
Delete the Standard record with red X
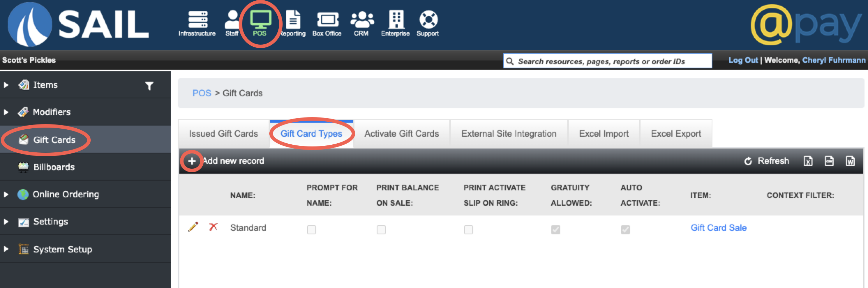(x=213, y=227)
